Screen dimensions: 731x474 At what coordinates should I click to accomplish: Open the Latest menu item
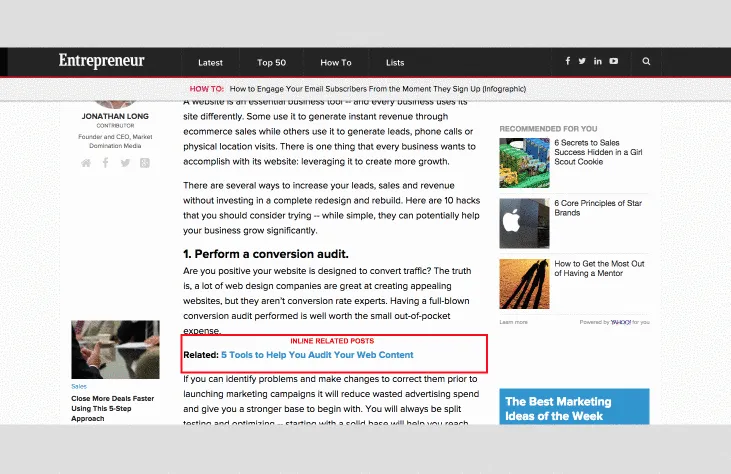pyautogui.click(x=210, y=63)
